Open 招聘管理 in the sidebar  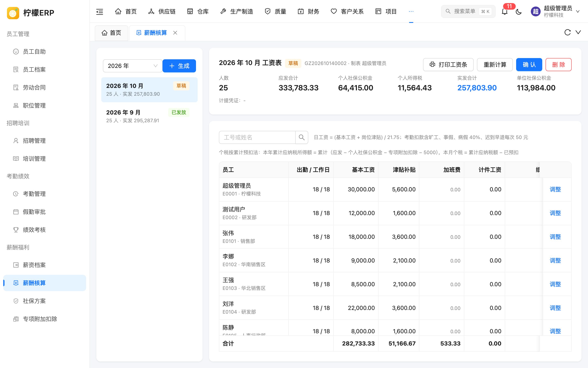coord(45,141)
